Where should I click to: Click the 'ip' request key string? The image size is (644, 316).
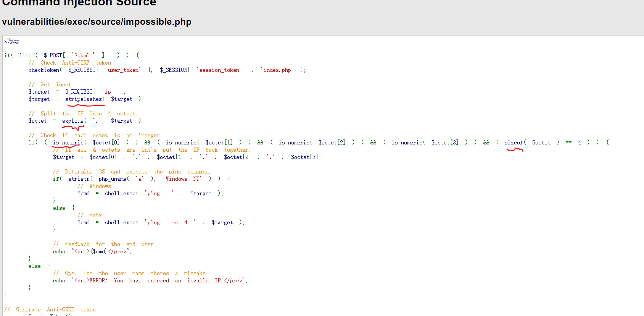pyautogui.click(x=108, y=92)
